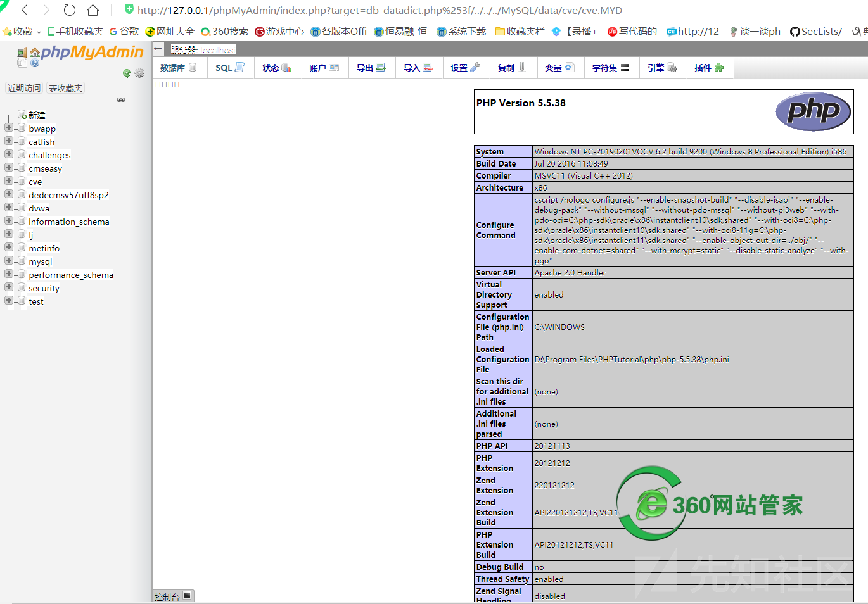This screenshot has height=604, width=868.
Task: Click the PHP Version 5.5.38 heading
Action: pyautogui.click(x=521, y=103)
